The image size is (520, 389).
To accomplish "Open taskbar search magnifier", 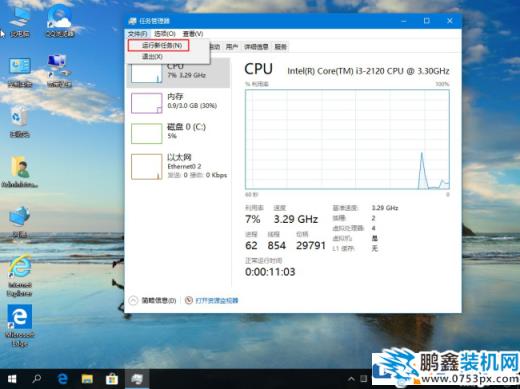I will (37, 379).
